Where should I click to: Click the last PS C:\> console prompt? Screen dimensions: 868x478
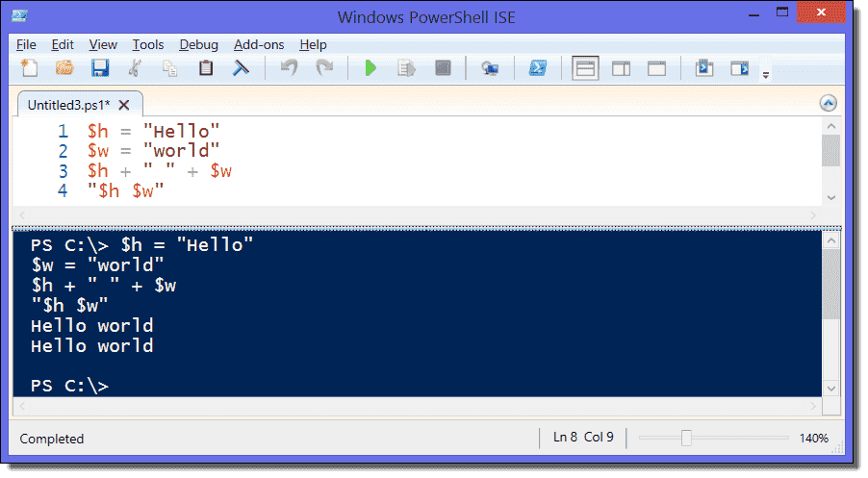point(69,386)
